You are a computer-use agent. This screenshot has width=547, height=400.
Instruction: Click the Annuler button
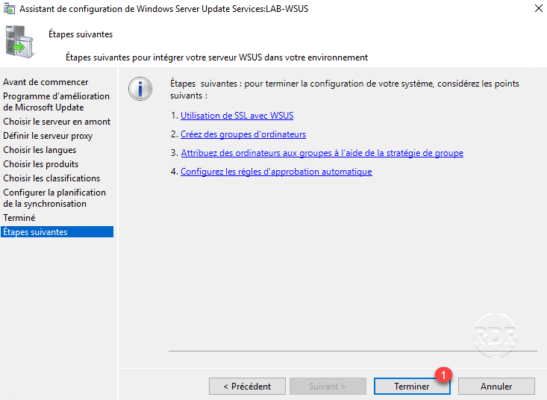[x=496, y=386]
